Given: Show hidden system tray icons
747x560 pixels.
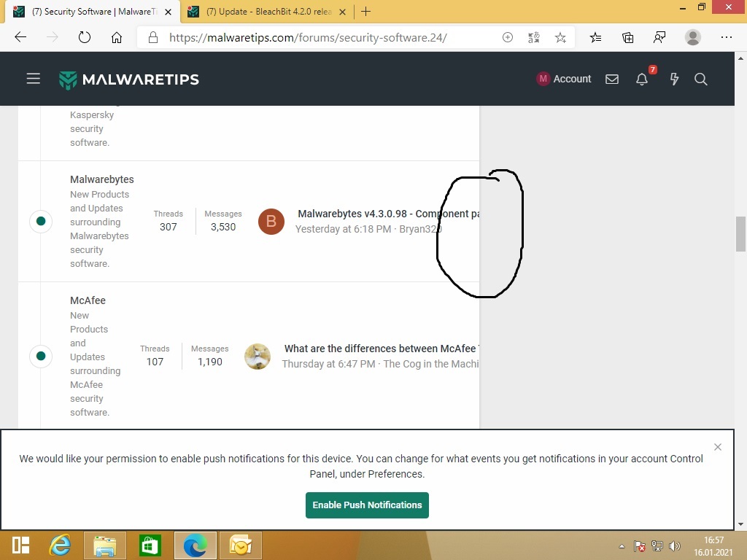Looking at the screenshot, I should click(x=622, y=546).
